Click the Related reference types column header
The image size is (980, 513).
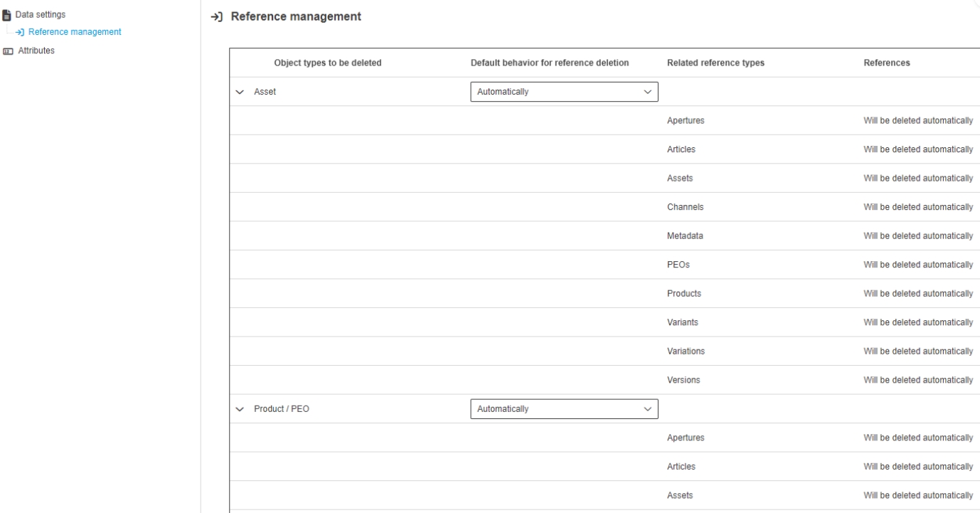click(x=715, y=63)
